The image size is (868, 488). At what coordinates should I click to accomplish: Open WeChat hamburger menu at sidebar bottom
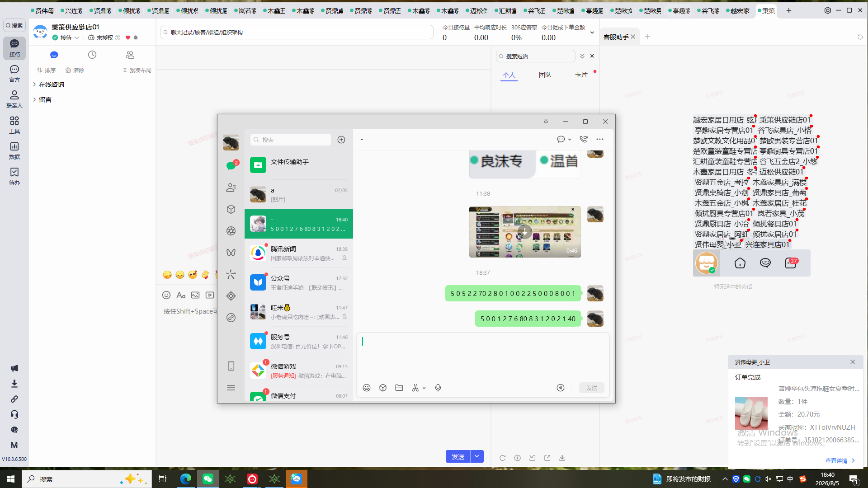point(231,388)
